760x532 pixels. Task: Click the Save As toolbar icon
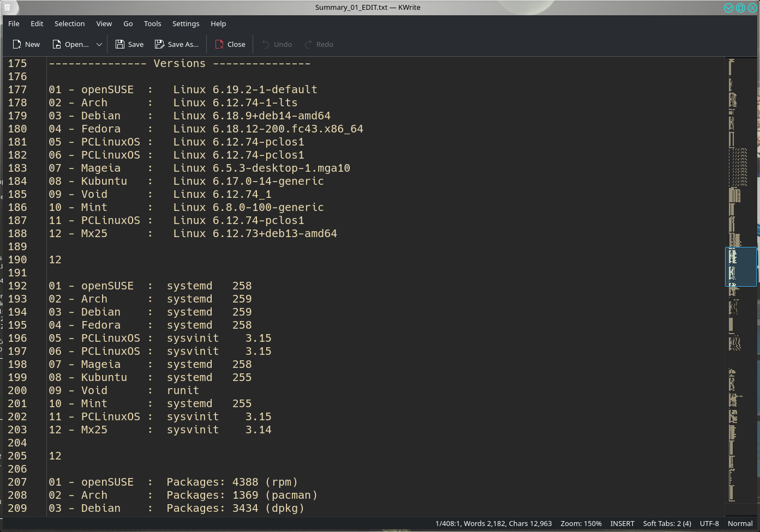(x=159, y=44)
